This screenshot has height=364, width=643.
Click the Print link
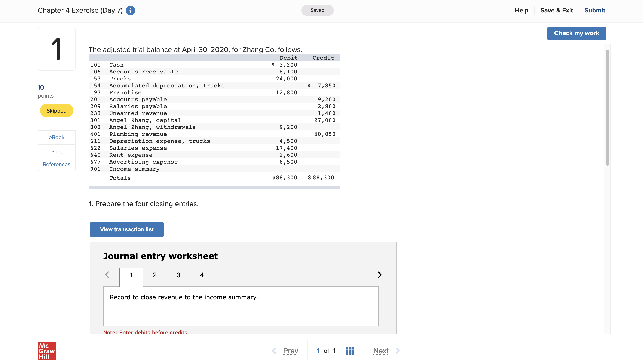56,152
